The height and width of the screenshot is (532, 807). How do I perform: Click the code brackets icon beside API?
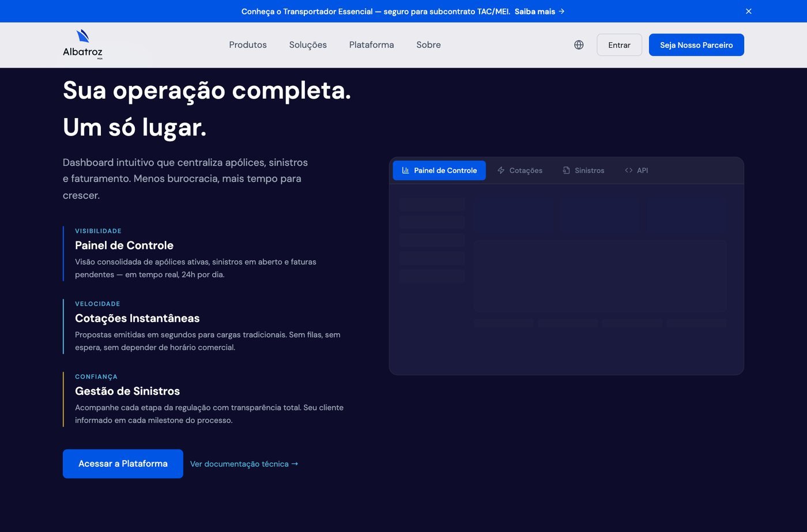click(628, 171)
